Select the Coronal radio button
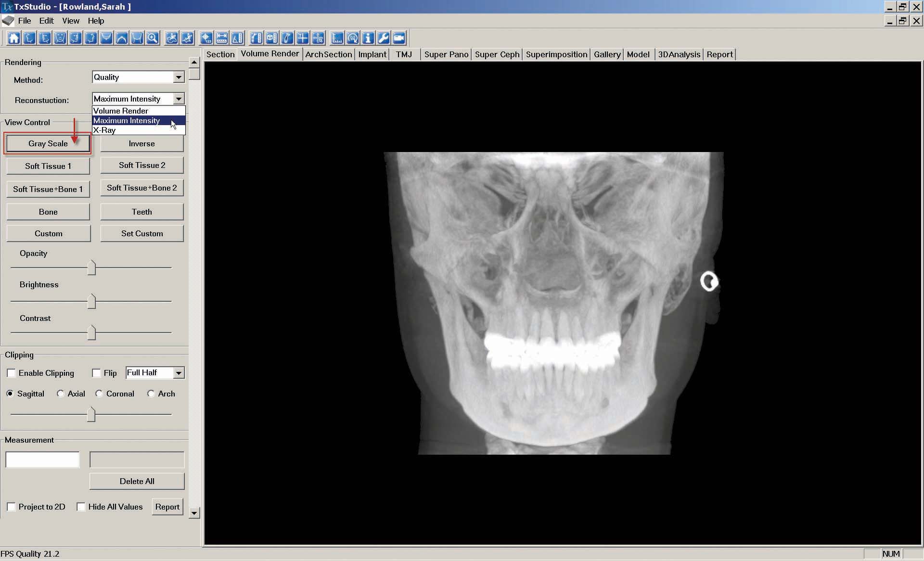Viewport: 924px width, 561px height. tap(99, 394)
